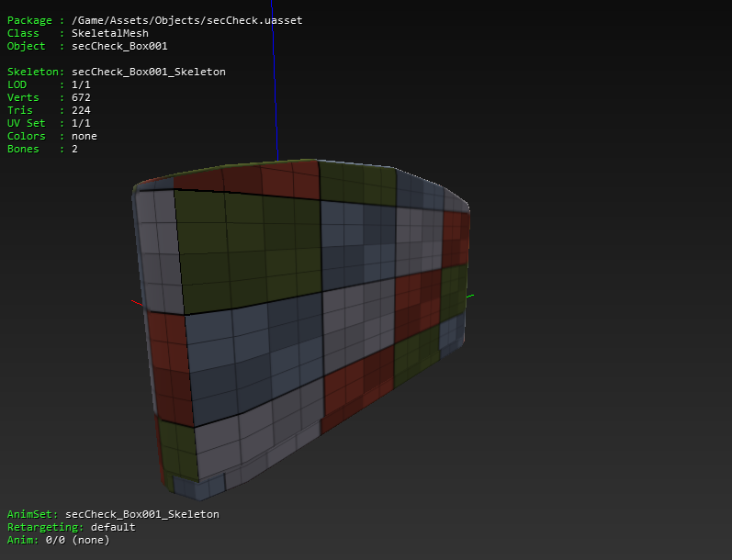This screenshot has height=560, width=732.
Task: Click the object name secCheck_Box001
Action: coord(119,46)
